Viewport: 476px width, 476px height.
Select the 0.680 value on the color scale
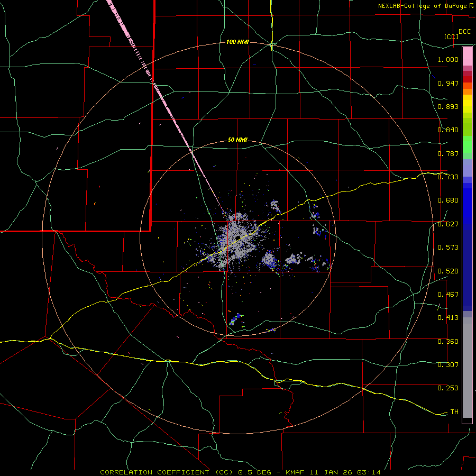tap(448, 200)
